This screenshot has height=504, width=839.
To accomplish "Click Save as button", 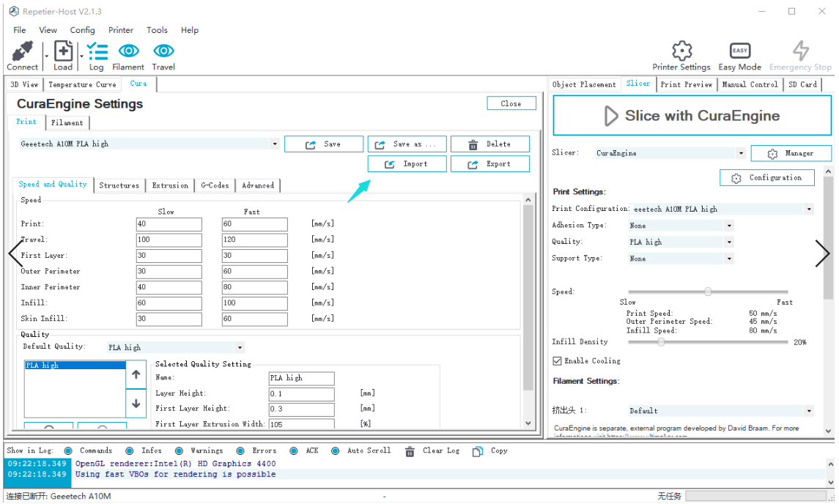I will pyautogui.click(x=407, y=144).
